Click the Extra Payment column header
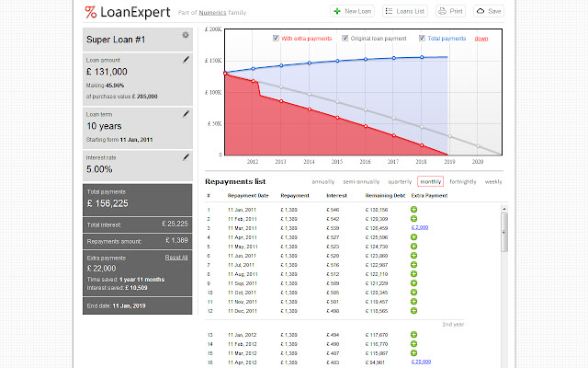 [x=429, y=196]
